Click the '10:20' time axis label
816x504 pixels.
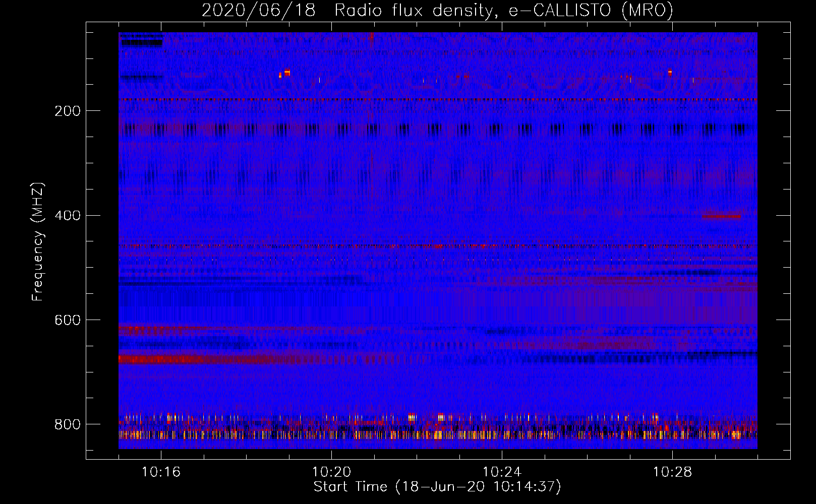click(x=331, y=472)
